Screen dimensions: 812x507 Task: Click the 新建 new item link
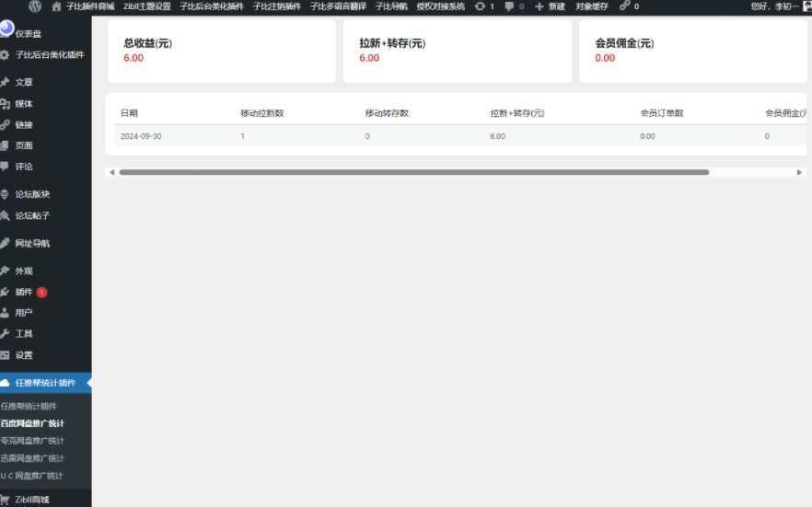coord(557,6)
